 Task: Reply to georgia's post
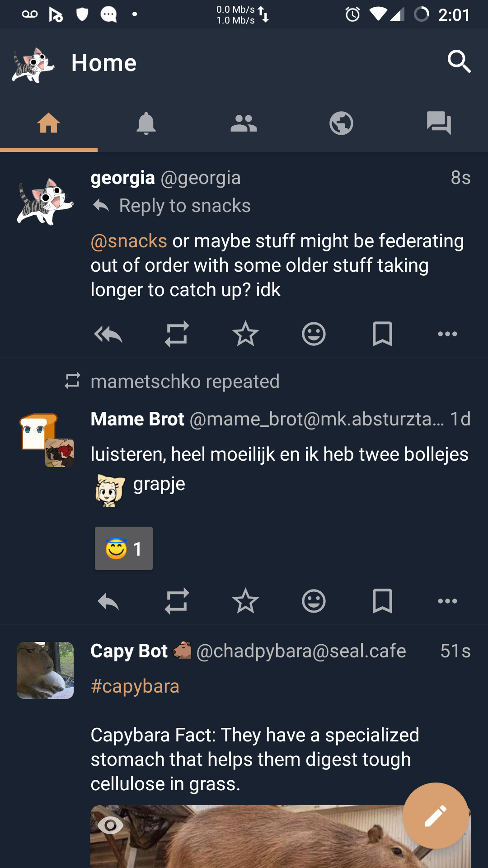[x=108, y=335]
